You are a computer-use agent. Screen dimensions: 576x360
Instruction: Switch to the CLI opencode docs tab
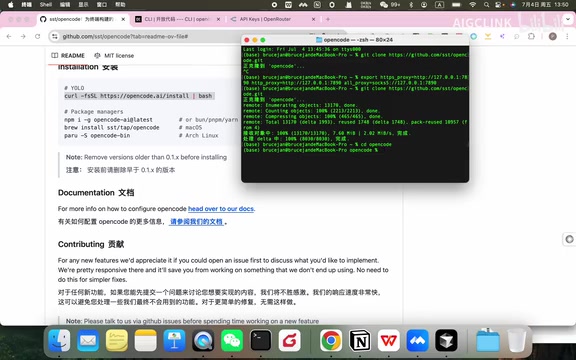[x=177, y=19]
